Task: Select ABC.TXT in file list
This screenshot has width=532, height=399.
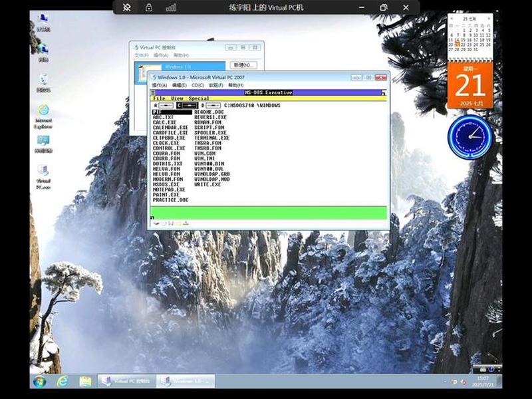Action: [x=163, y=117]
